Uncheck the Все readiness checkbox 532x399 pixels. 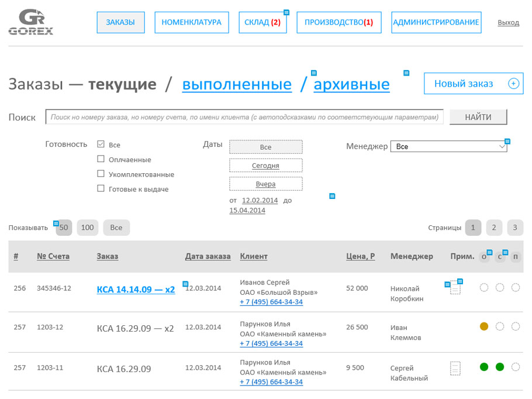(101, 144)
